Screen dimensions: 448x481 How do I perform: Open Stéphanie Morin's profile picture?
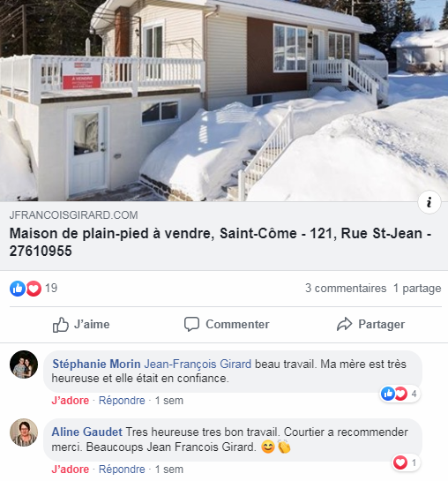(x=24, y=365)
